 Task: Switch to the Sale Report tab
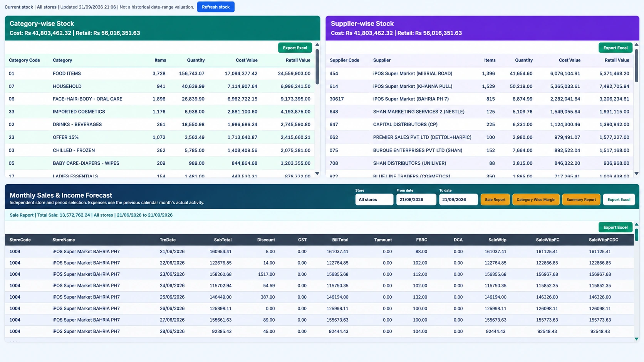(x=495, y=200)
